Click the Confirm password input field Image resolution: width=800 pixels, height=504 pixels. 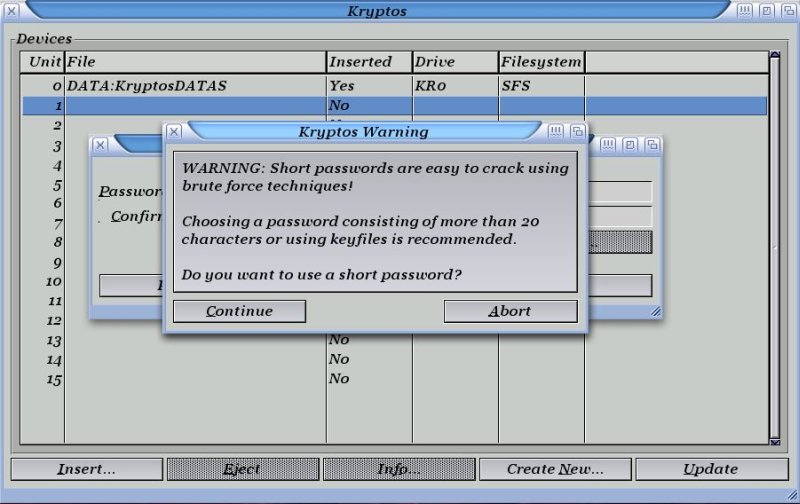click(x=620, y=216)
